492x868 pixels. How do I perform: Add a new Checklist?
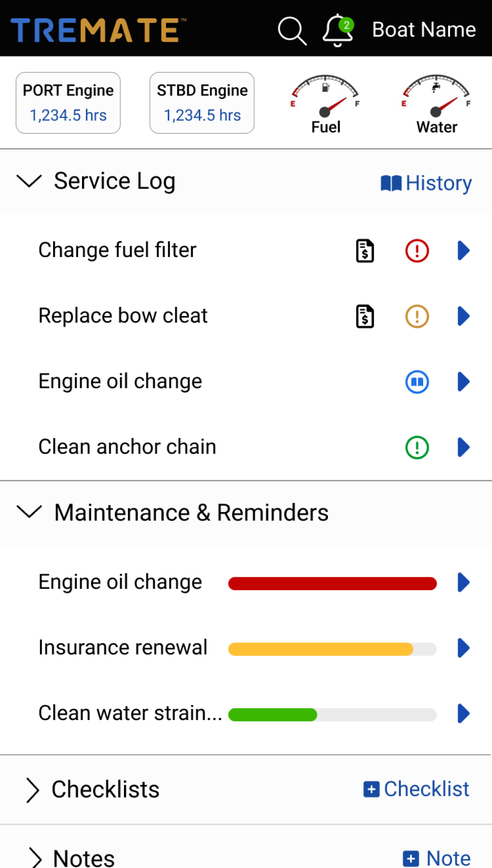(x=416, y=789)
